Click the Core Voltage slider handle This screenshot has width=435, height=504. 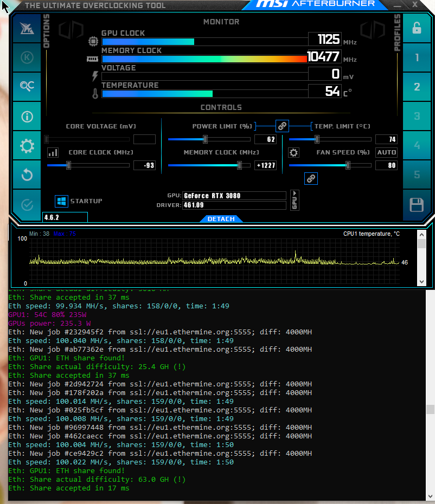tap(47, 139)
